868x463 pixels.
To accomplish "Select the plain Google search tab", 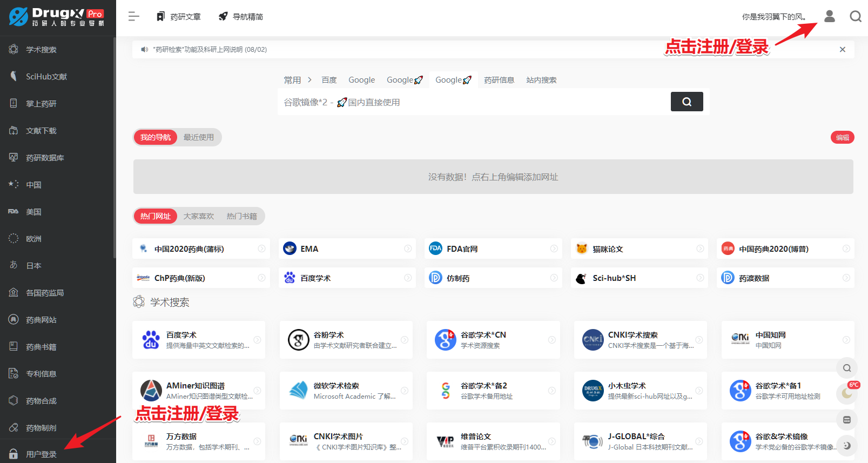I will 361,80.
